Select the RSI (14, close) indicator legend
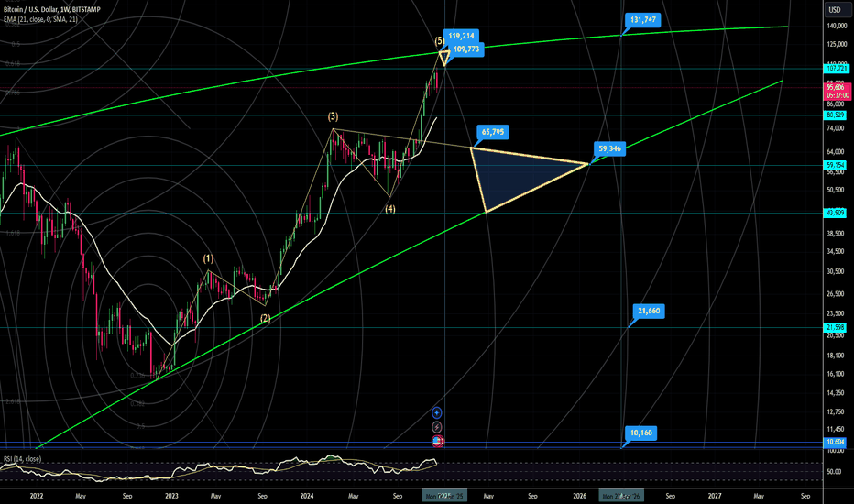This screenshot has width=854, height=504. pyautogui.click(x=22, y=459)
